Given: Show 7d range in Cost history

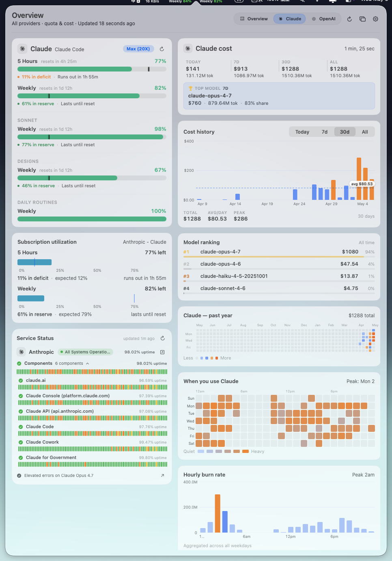Looking at the screenshot, I should click(325, 132).
